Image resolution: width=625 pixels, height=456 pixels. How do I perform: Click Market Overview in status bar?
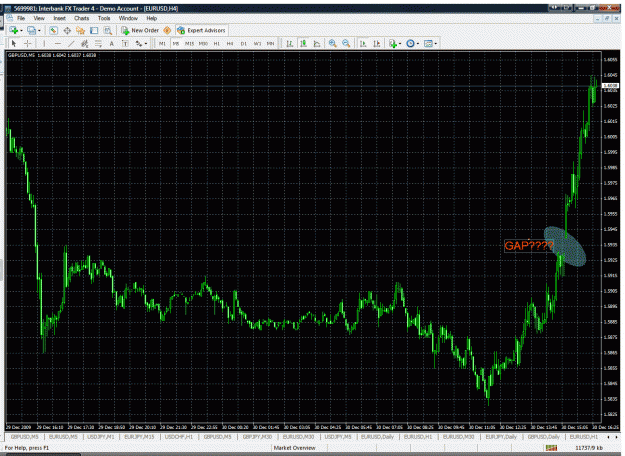(x=295, y=448)
